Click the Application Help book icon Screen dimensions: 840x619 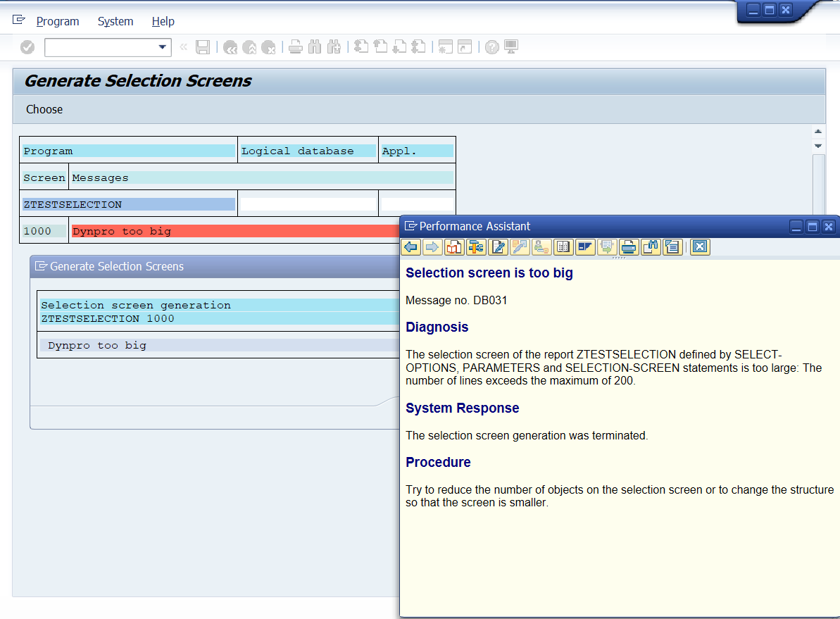coord(453,247)
